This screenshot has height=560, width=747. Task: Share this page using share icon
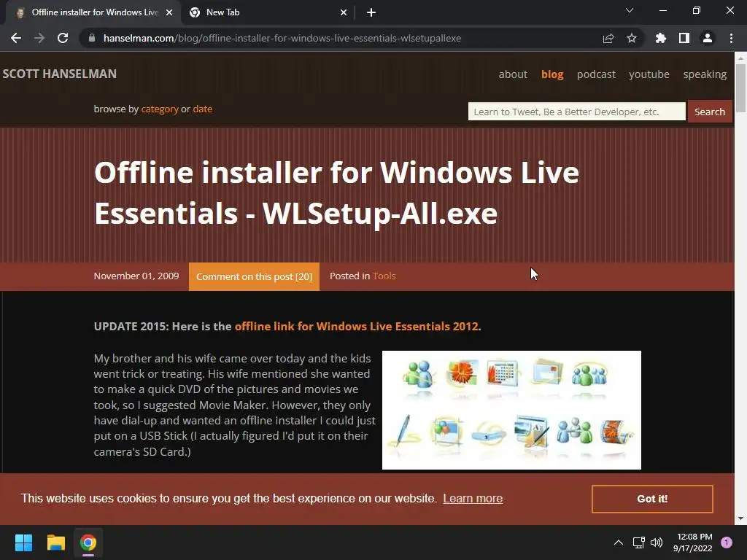608,38
